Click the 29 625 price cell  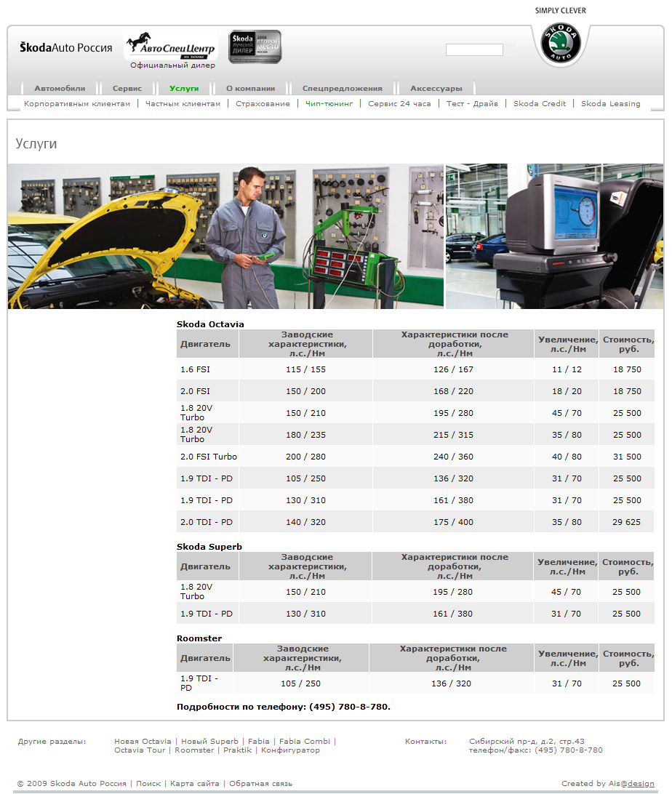[x=626, y=521]
